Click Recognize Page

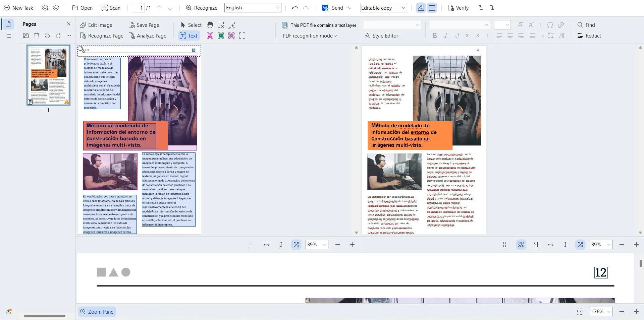[x=102, y=36]
